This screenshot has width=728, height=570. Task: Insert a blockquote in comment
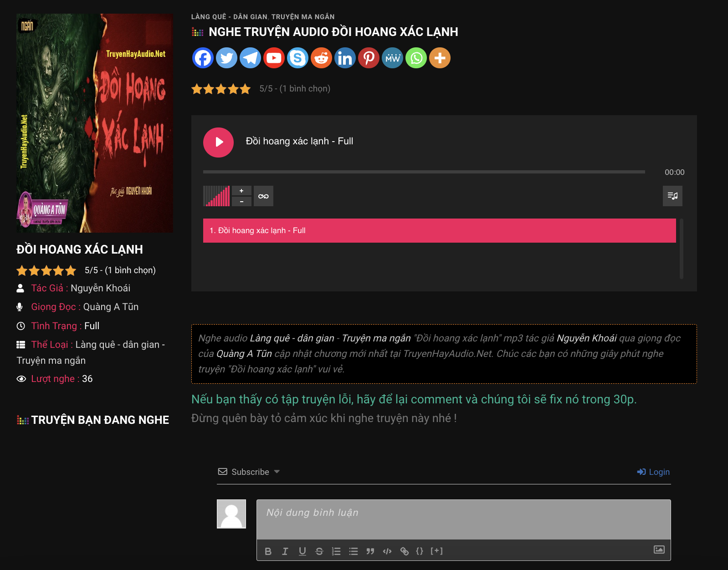coord(370,551)
